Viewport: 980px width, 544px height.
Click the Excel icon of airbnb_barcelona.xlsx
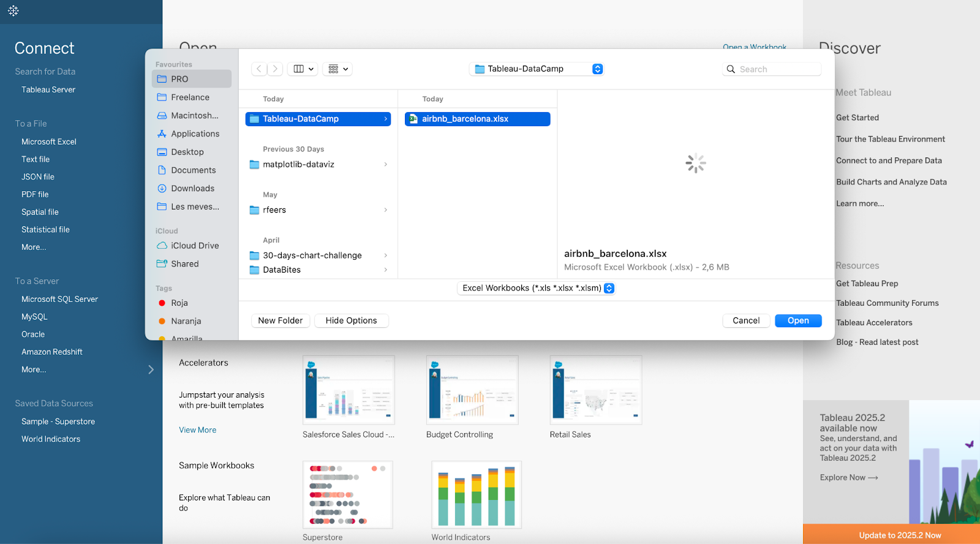pyautogui.click(x=413, y=119)
